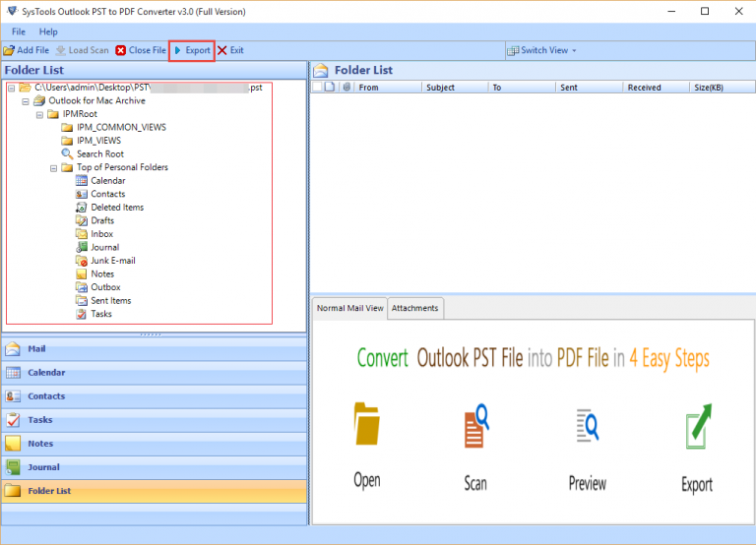Open the Switch View dropdown
The width and height of the screenshot is (756, 545).
[542, 50]
